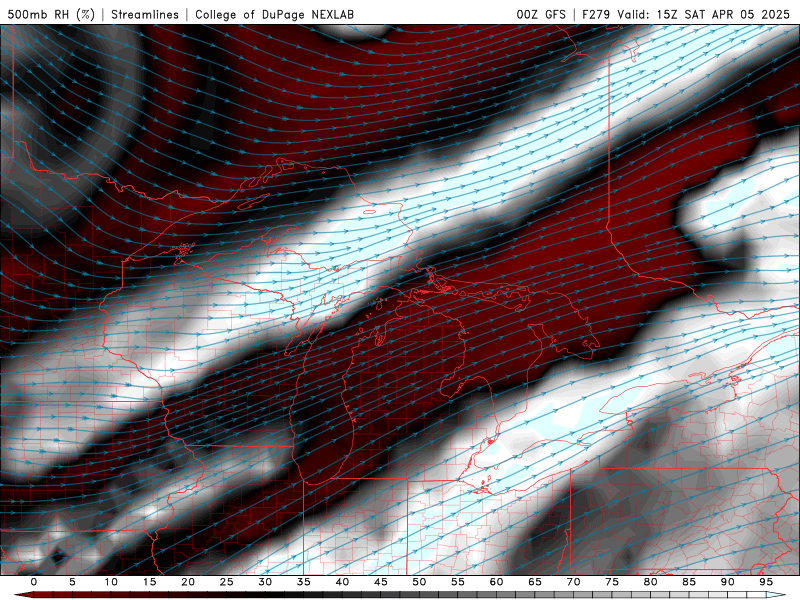Click the "55" label on the color scale

click(x=458, y=582)
